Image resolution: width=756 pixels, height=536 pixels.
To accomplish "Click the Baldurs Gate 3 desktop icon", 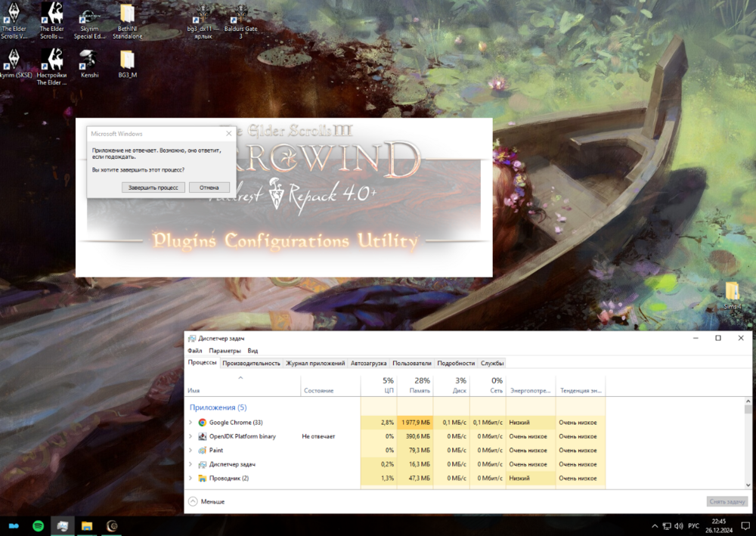I will (240, 15).
